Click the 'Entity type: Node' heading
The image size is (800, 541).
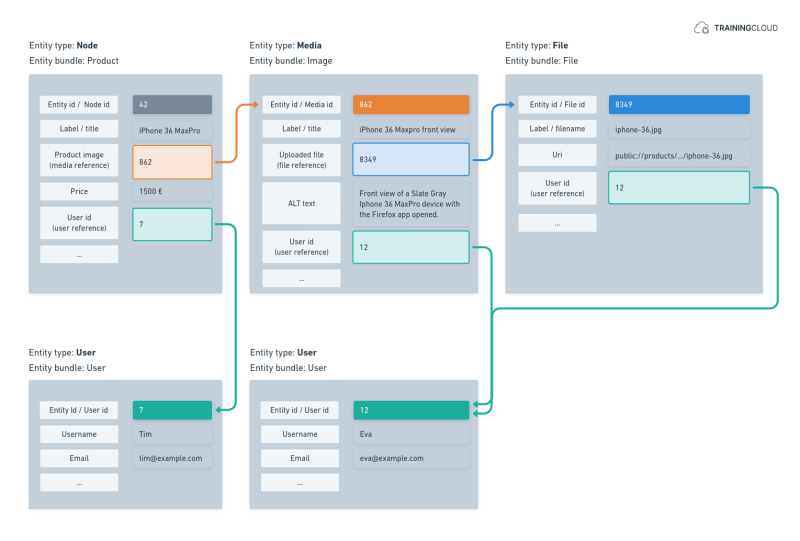tap(63, 45)
